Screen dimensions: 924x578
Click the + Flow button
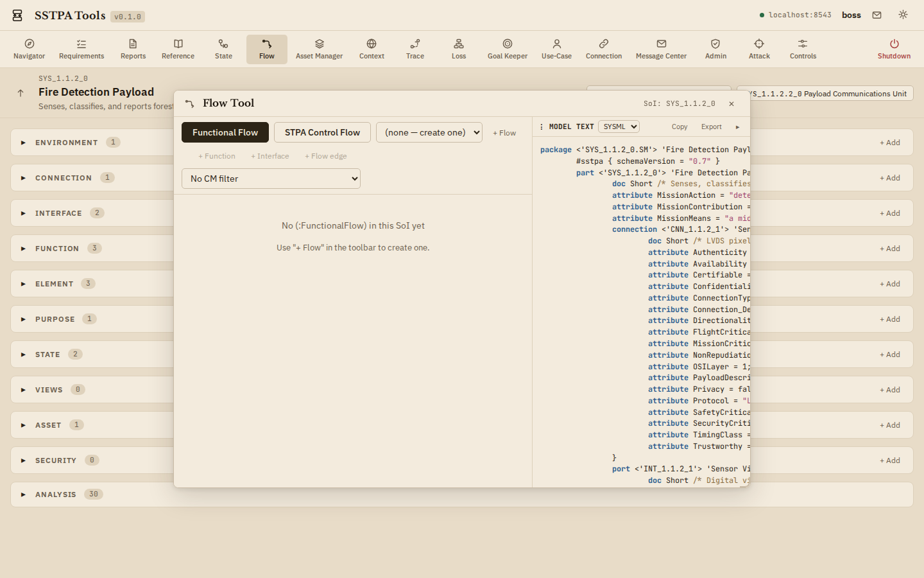pyautogui.click(x=504, y=133)
